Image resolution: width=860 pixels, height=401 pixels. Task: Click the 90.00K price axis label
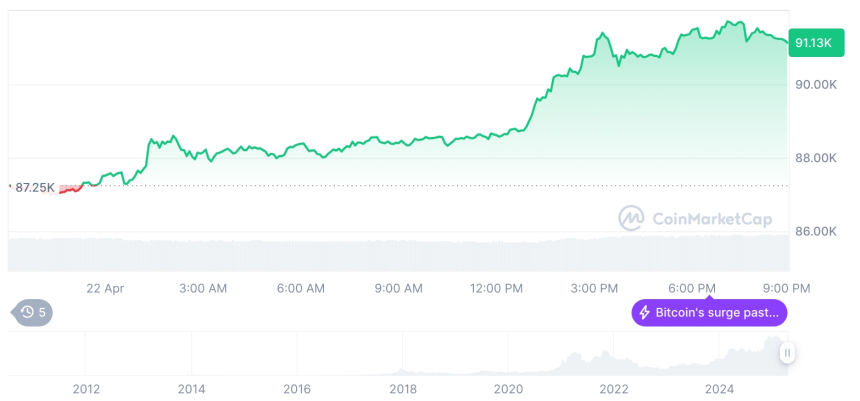(816, 85)
